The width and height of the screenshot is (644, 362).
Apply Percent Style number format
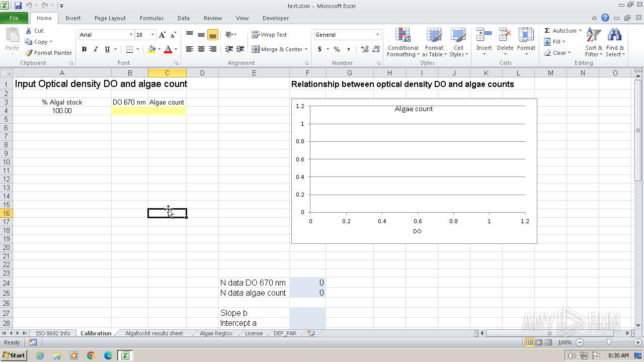(337, 49)
